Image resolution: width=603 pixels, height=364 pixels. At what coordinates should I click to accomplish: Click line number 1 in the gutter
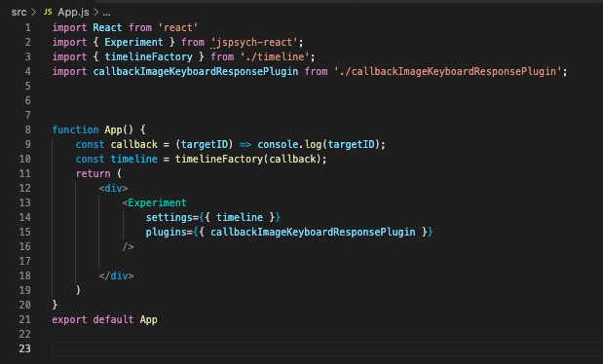pos(27,27)
